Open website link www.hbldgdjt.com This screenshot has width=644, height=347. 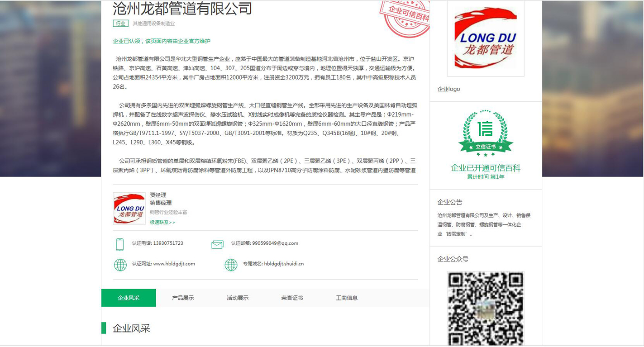click(174, 264)
